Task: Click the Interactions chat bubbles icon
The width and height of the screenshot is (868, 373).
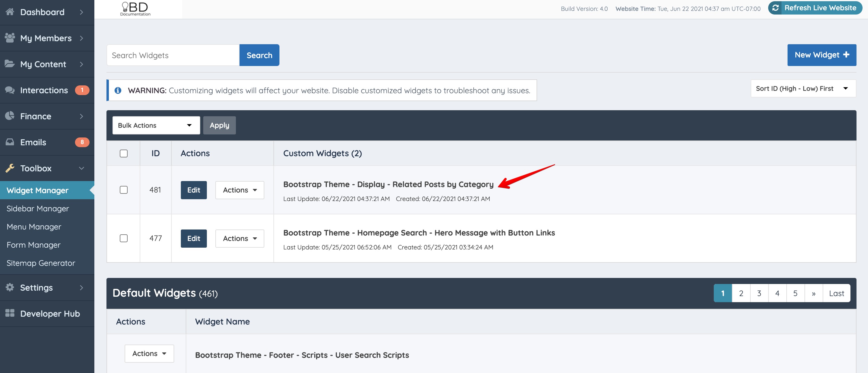Action: pyautogui.click(x=10, y=90)
